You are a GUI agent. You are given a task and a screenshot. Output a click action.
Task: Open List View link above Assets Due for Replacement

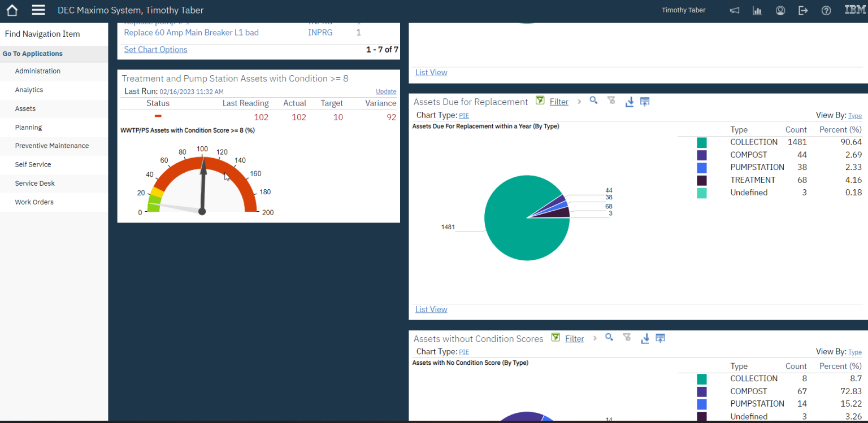(x=431, y=72)
